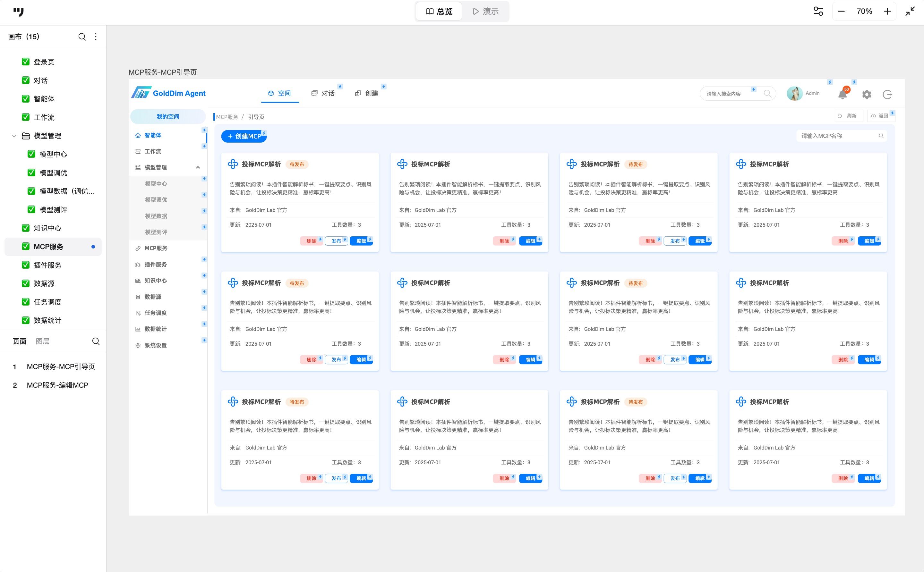Click the canvas list search icon
The image size is (924, 572).
82,37
